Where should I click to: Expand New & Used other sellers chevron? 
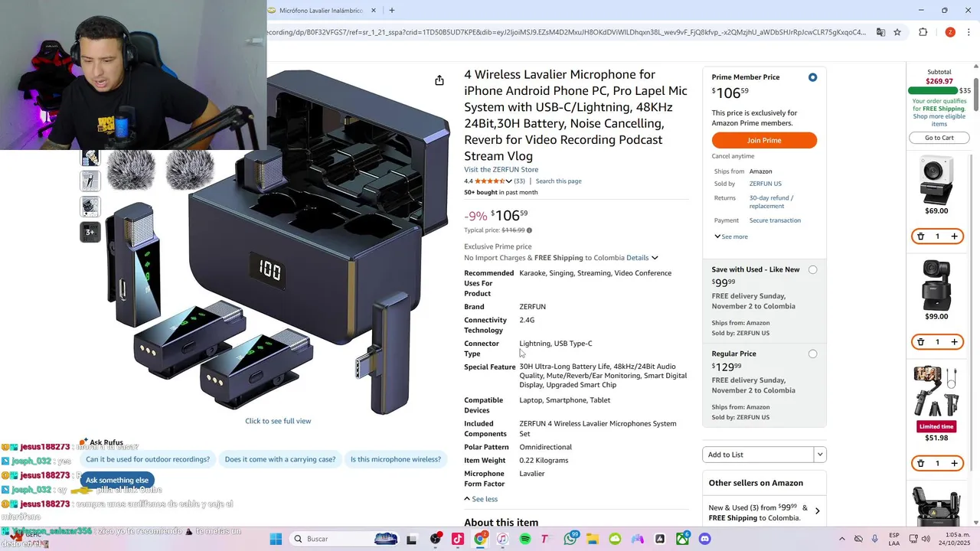817,511
